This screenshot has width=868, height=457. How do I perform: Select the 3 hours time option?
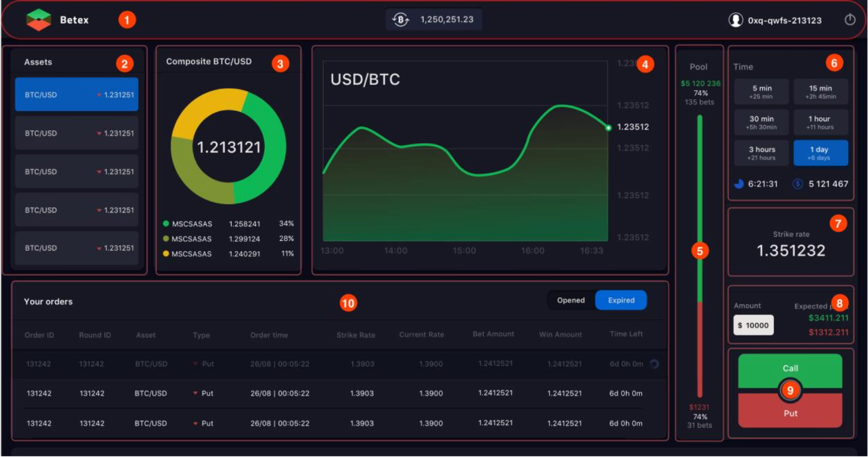(x=761, y=153)
